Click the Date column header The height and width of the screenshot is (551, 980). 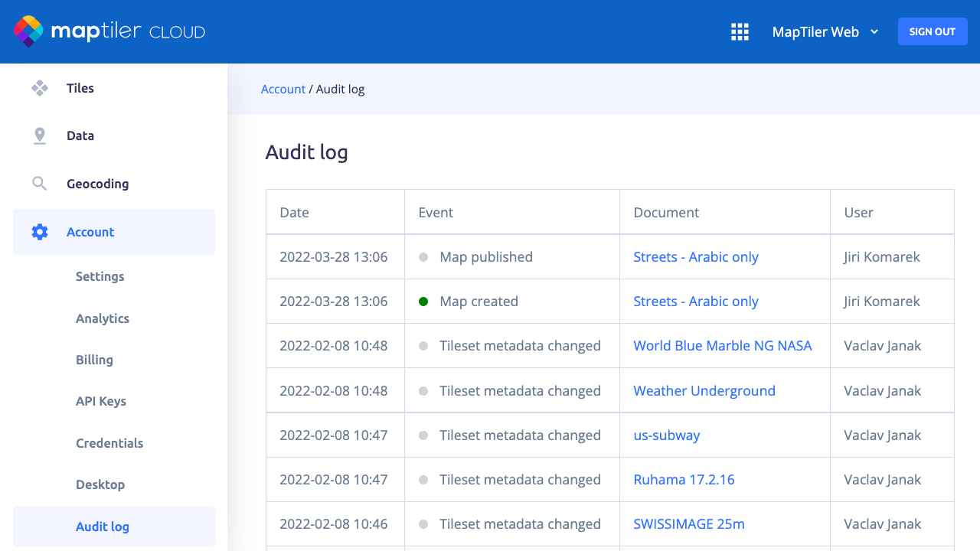[295, 213]
